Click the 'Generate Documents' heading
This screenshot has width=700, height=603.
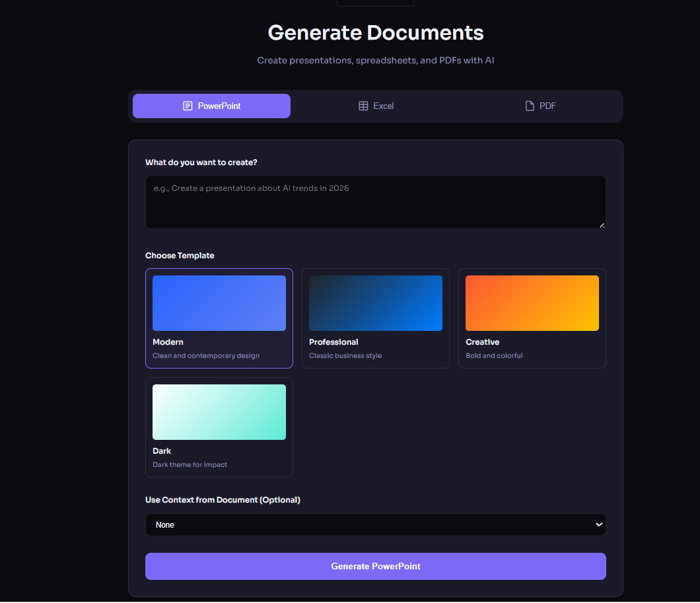tap(376, 32)
